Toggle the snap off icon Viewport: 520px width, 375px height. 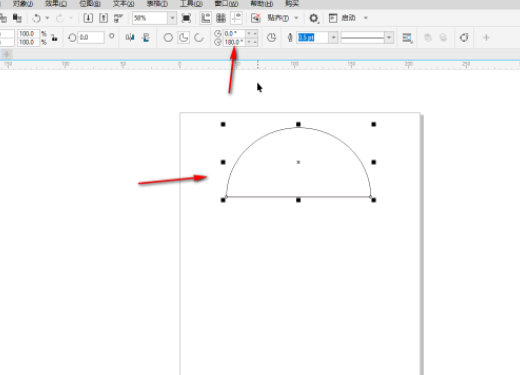point(256,18)
